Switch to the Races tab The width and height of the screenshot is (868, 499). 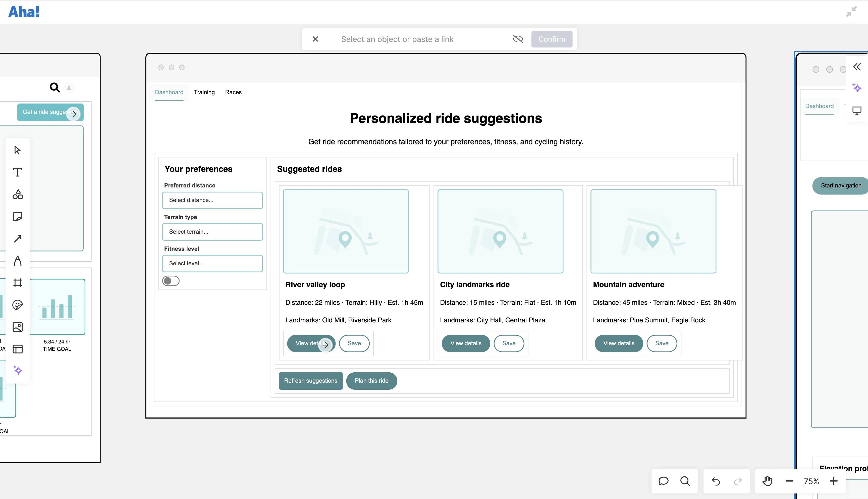coord(233,92)
